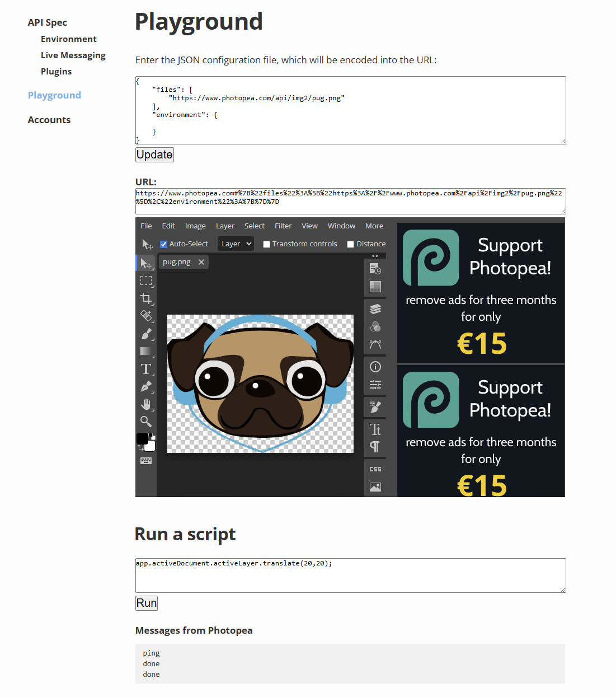Open the Plugins link

tap(57, 72)
